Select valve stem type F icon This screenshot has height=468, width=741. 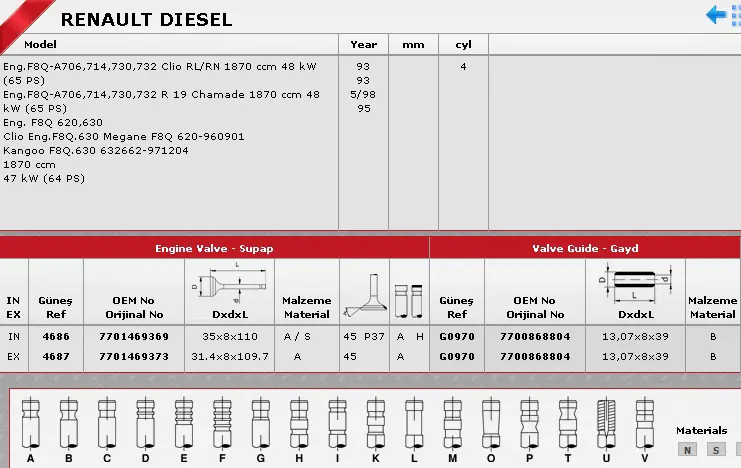(221, 425)
